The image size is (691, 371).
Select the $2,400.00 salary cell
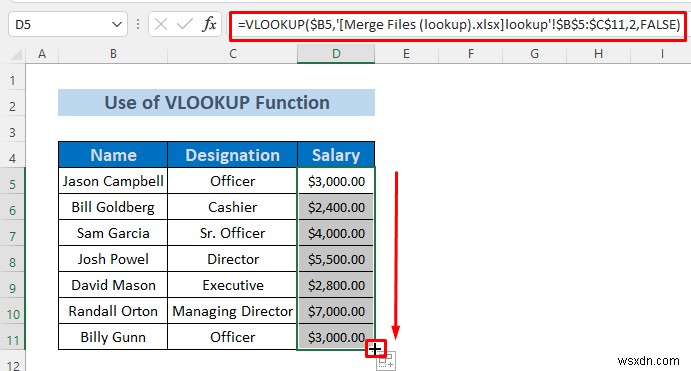[336, 207]
